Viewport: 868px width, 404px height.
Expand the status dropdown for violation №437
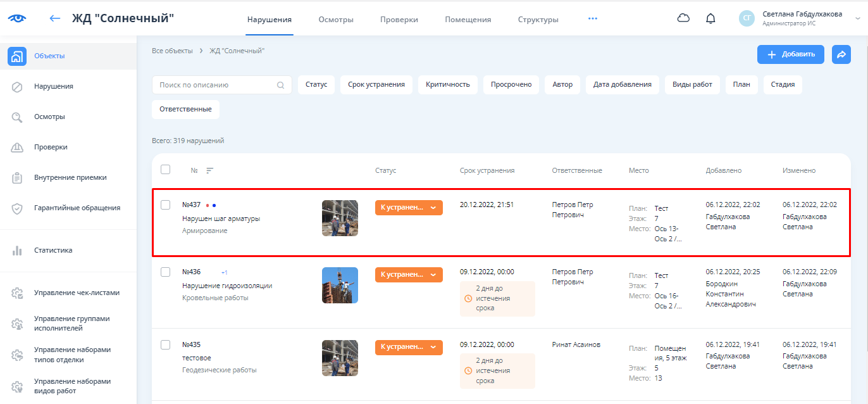tap(433, 208)
